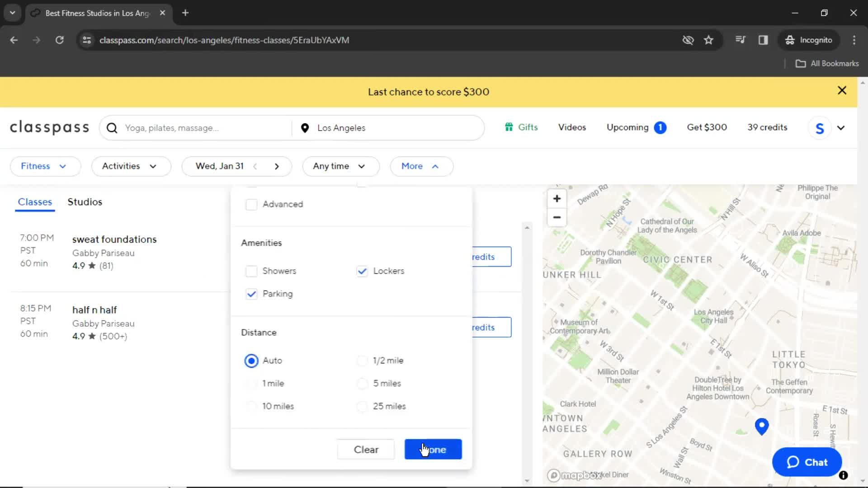Open new browser tab
Image resolution: width=868 pixels, height=488 pixels.
click(185, 13)
